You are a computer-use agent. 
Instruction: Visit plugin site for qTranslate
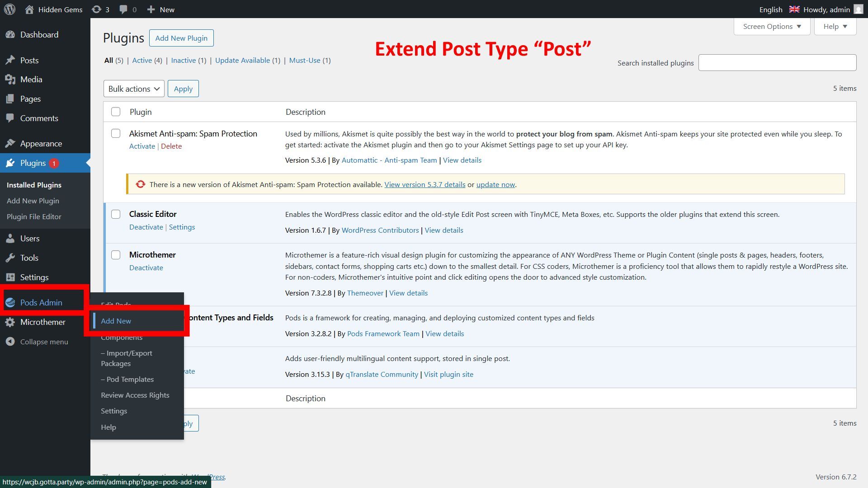448,374
